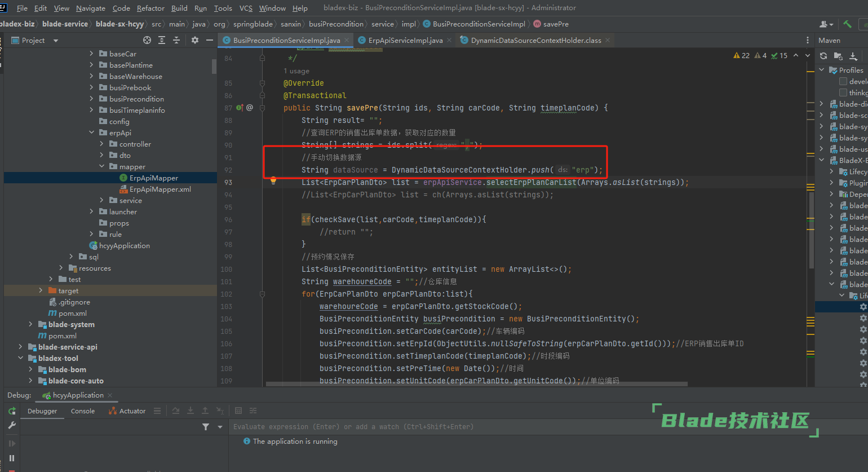The image size is (868, 472).
Task: Expand the blade-system module
Action: click(x=30, y=324)
